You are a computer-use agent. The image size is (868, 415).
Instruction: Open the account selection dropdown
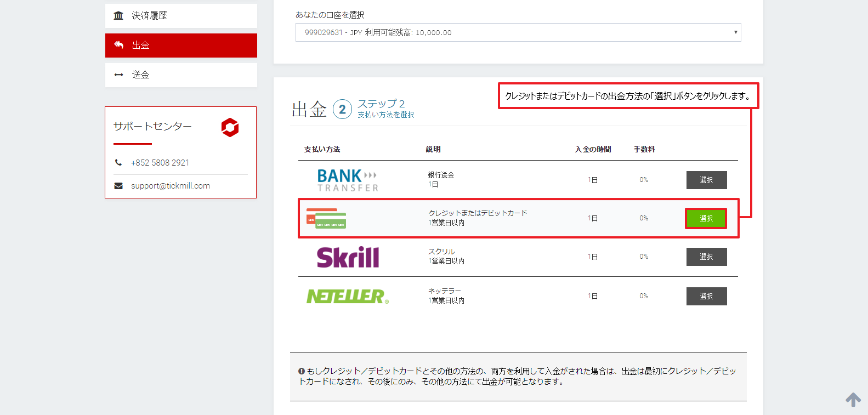[x=518, y=32]
